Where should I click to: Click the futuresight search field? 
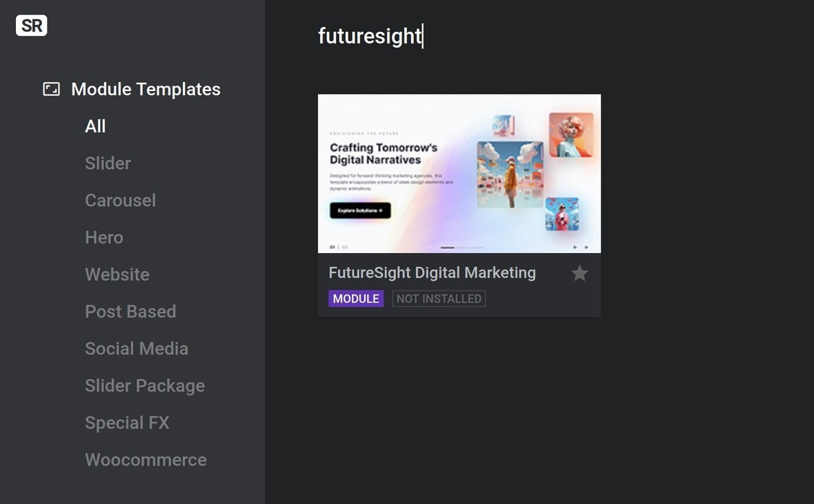click(414, 36)
